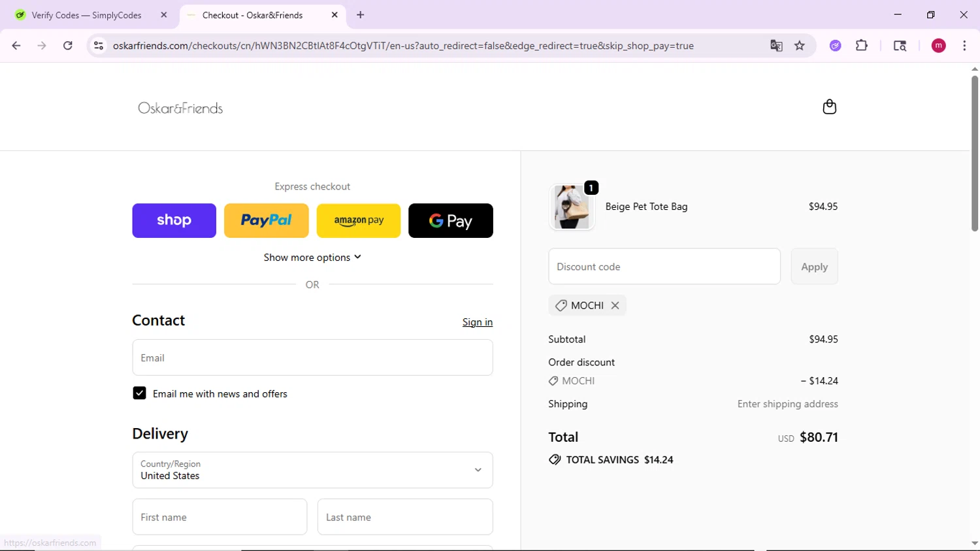This screenshot has width=980, height=551.
Task: Open site information icon in address bar
Action: [99, 46]
